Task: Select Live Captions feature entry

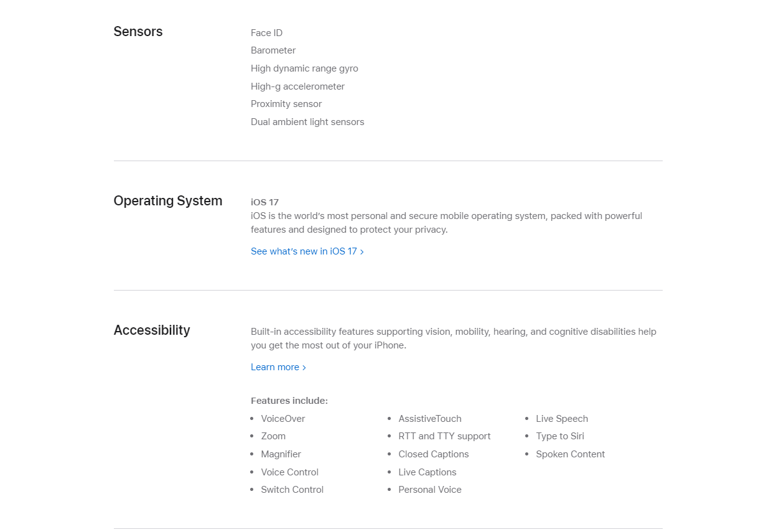Action: (x=427, y=472)
